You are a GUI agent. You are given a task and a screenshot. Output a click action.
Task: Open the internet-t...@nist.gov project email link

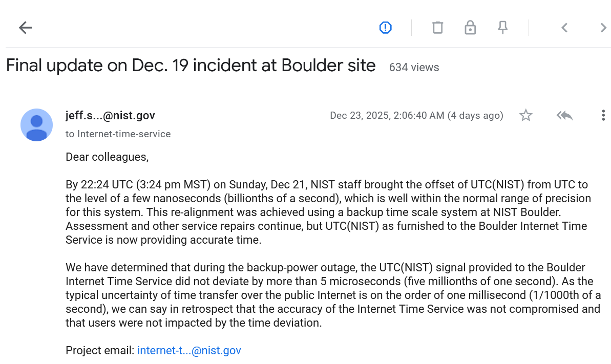189,351
